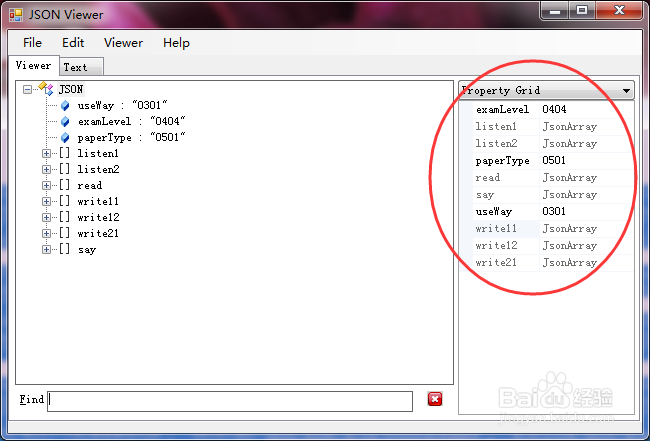650x441 pixels.
Task: Click JsonArray value for write21 property
Action: pyautogui.click(x=570, y=263)
